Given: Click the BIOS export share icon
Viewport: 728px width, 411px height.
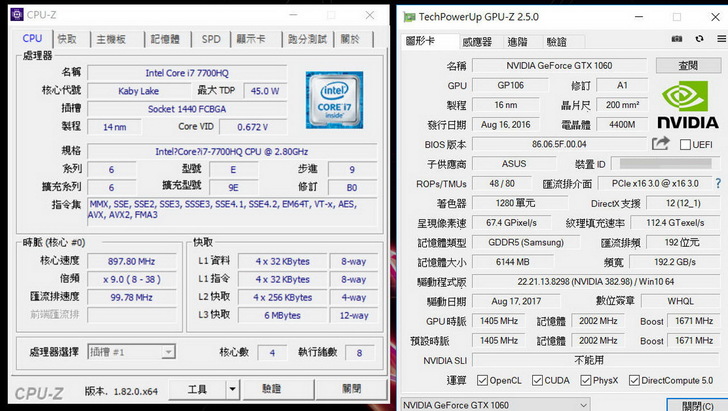Looking at the screenshot, I should pos(660,144).
